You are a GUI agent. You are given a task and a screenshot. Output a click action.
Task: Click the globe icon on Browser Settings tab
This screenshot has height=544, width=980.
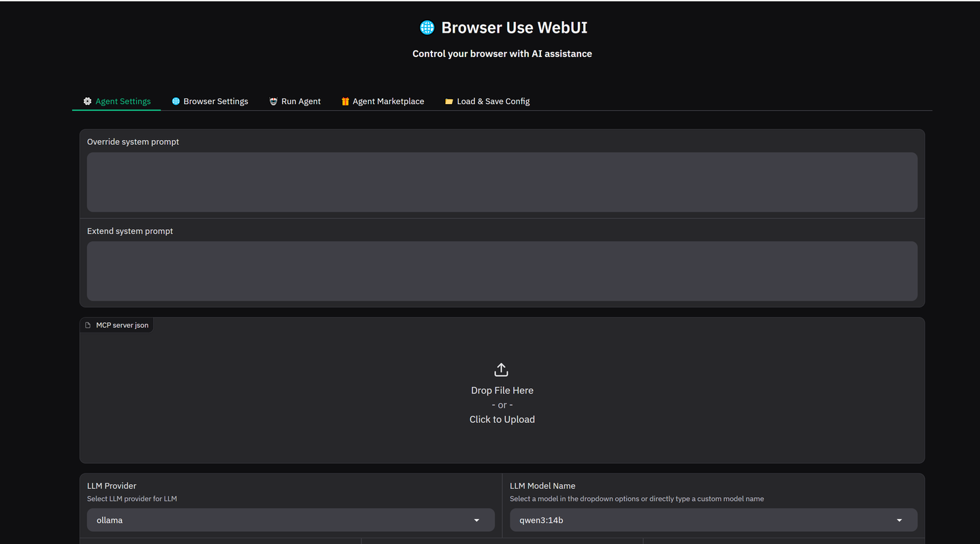[176, 101]
